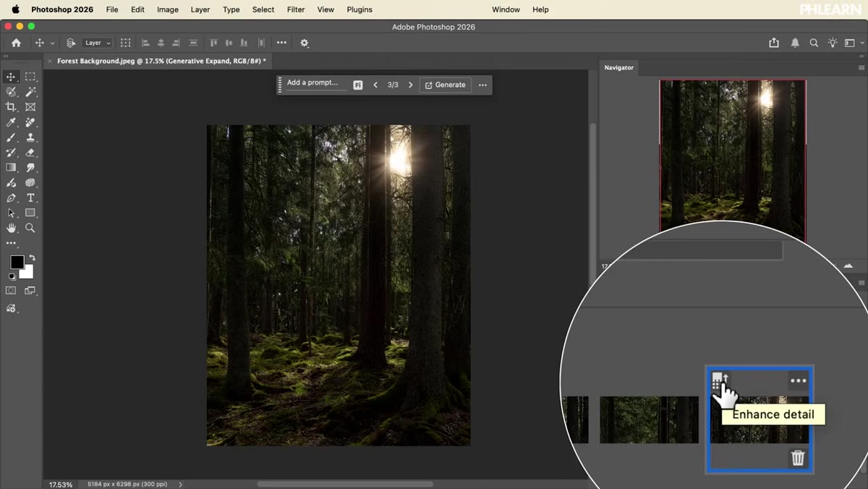Collapse the right panels double-arrow

coord(861,56)
